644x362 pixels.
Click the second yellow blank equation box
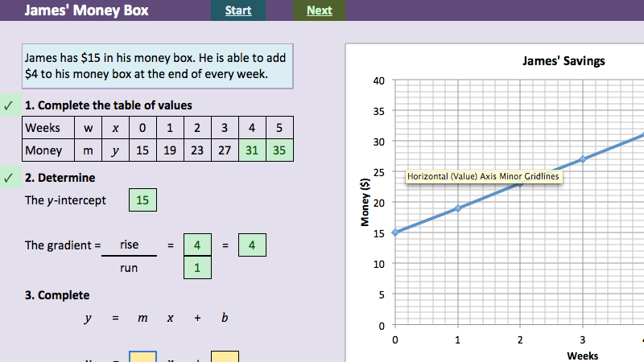click(225, 356)
